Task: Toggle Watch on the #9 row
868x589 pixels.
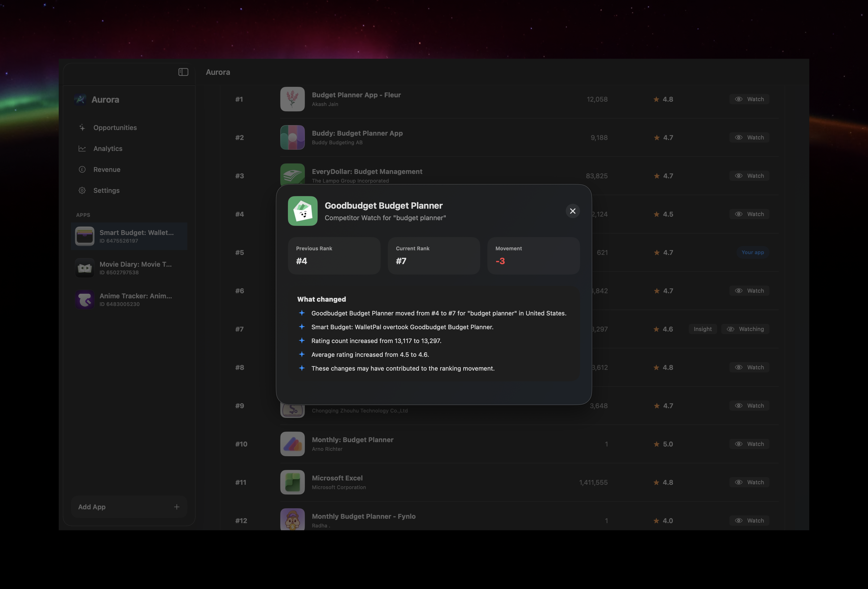Action: tap(749, 406)
